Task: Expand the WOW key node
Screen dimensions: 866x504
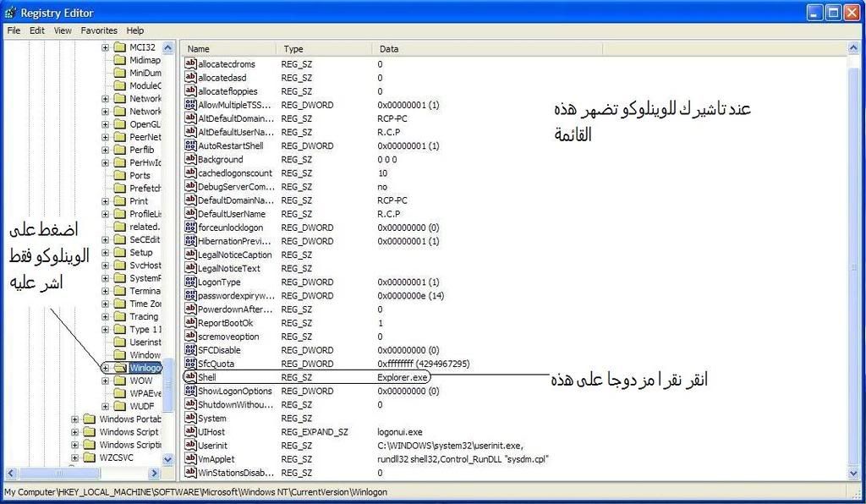Action: click(x=105, y=381)
